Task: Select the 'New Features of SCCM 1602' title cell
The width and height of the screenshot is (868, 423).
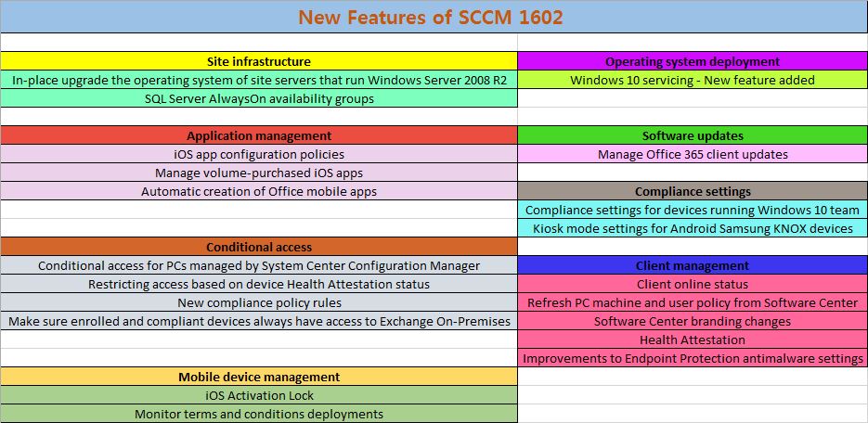Action: tap(434, 17)
